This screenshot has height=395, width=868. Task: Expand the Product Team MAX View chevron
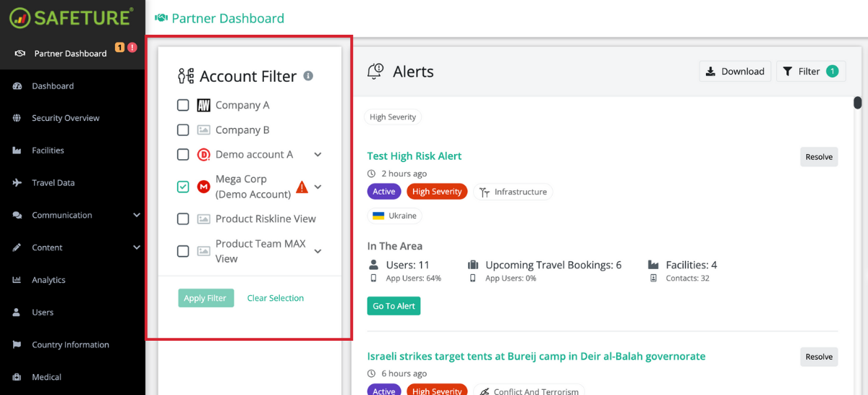click(x=318, y=251)
